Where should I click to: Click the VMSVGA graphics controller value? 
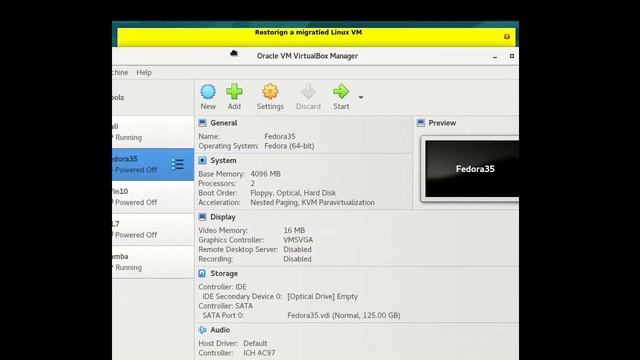298,240
